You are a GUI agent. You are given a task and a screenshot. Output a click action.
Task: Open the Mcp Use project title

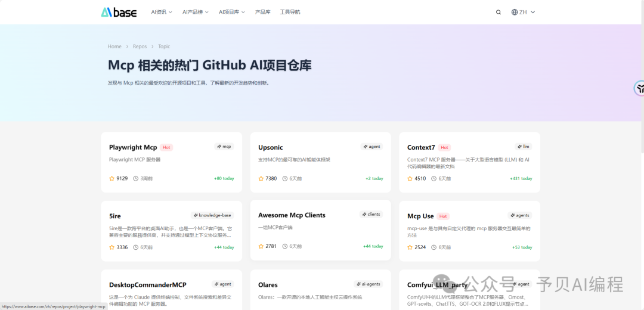pyautogui.click(x=420, y=216)
